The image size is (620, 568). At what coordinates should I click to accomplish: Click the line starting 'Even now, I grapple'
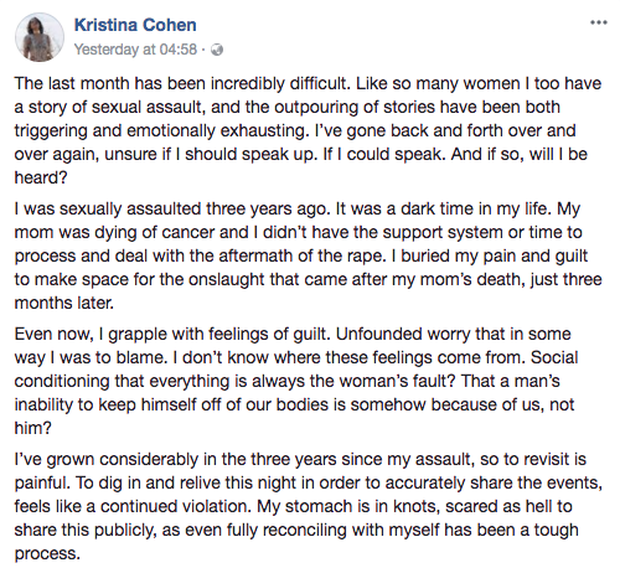click(x=293, y=334)
